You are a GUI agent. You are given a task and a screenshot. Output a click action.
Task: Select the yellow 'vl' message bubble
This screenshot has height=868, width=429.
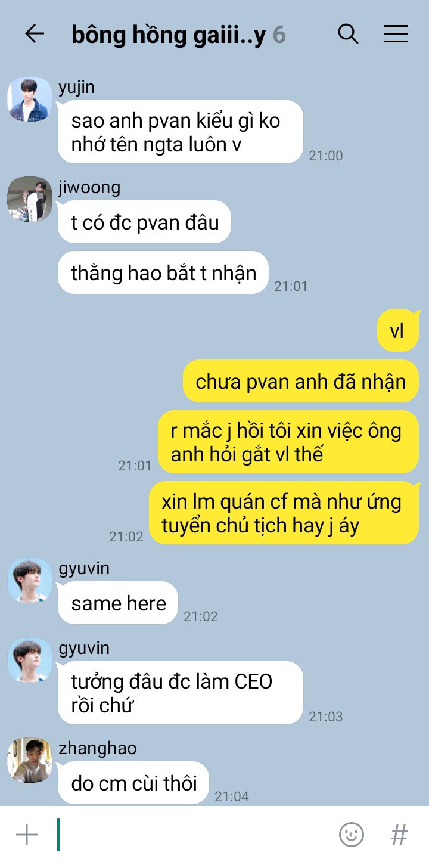[398, 330]
